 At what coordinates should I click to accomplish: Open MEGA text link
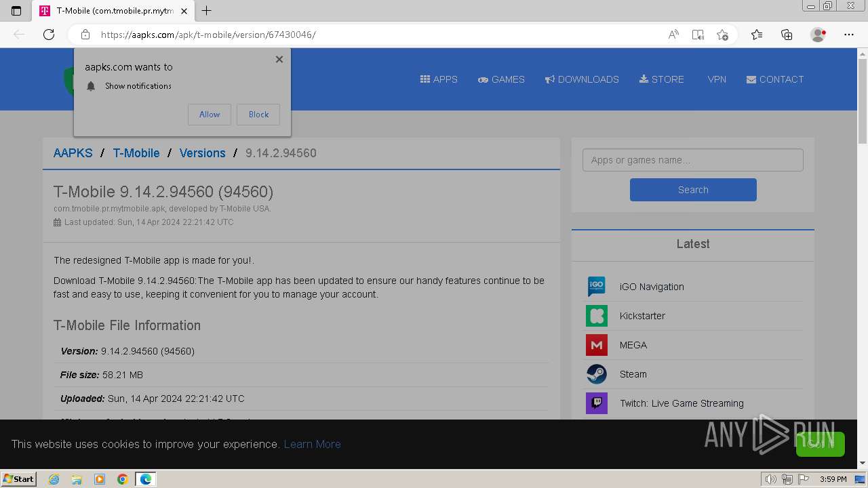(633, 345)
